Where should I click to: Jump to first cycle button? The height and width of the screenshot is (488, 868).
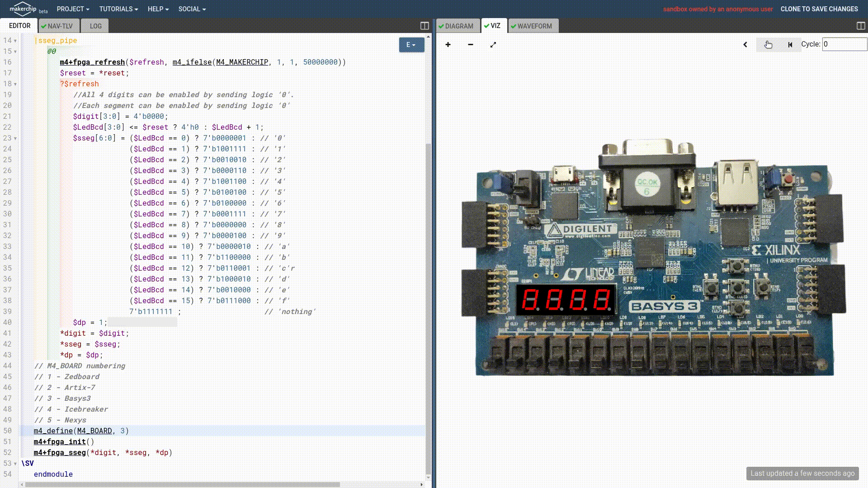tap(790, 44)
